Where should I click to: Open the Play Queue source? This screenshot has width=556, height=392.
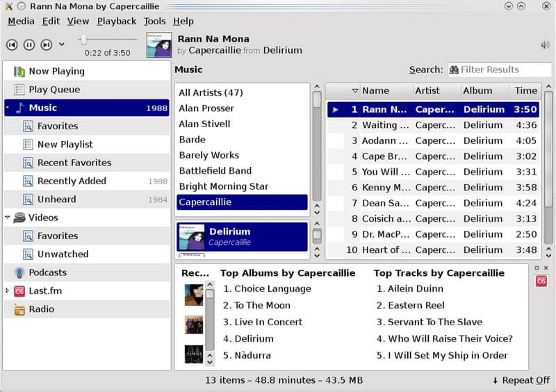[54, 90]
